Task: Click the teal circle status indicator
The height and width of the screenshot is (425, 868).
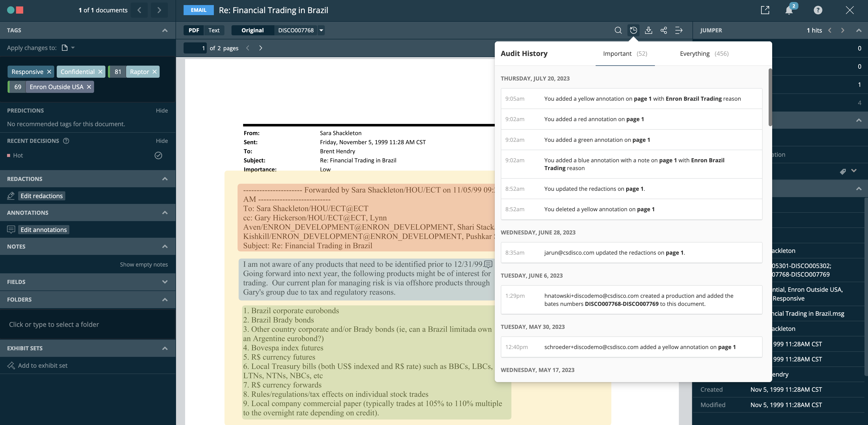Action: (10, 10)
